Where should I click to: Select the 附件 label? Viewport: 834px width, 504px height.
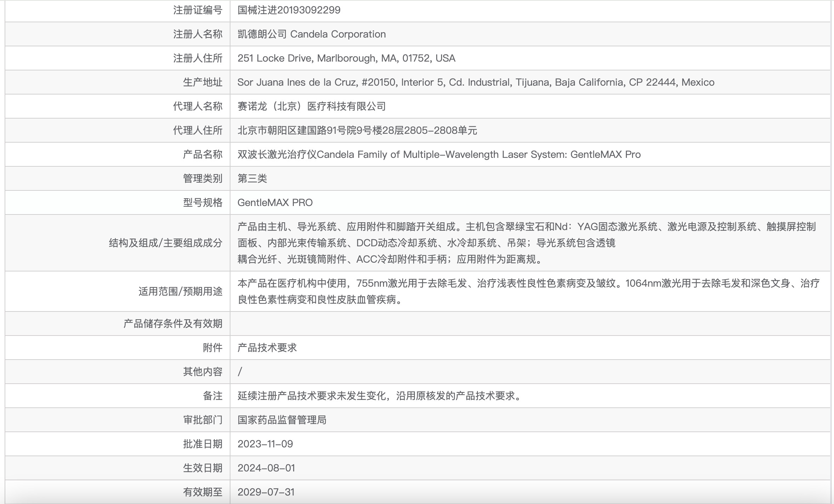coord(213,348)
